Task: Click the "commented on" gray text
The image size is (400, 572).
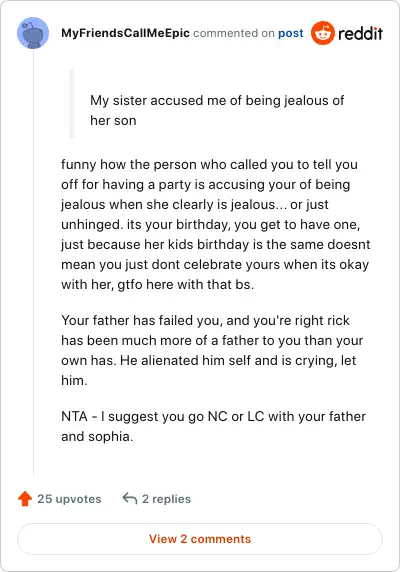Action: [234, 34]
